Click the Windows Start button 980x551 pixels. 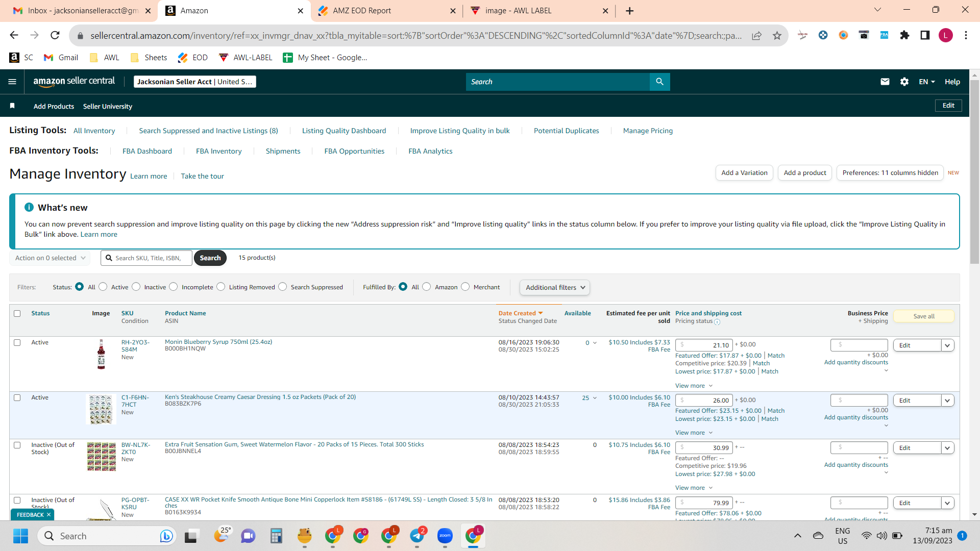(21, 536)
